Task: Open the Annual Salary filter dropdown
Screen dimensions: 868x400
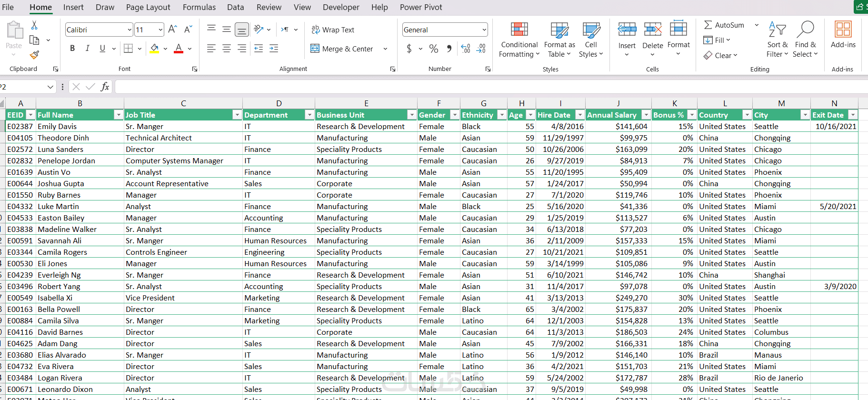Action: 646,115
